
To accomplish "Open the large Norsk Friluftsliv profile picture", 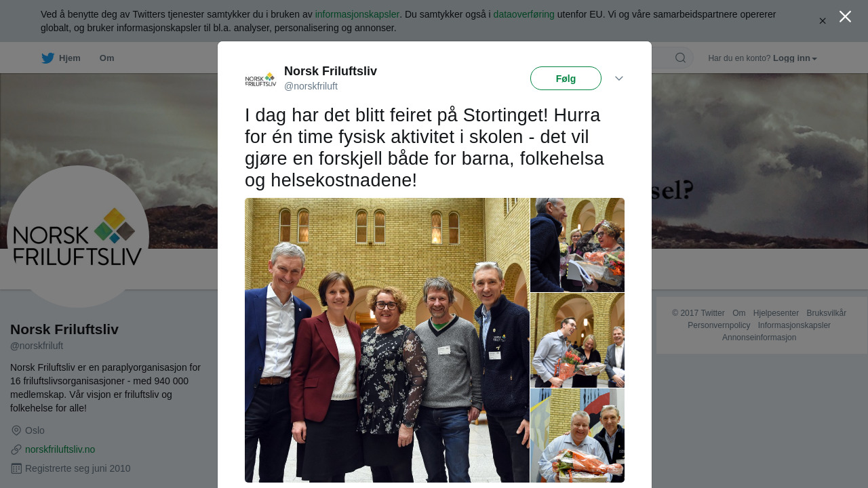I will tap(78, 237).
